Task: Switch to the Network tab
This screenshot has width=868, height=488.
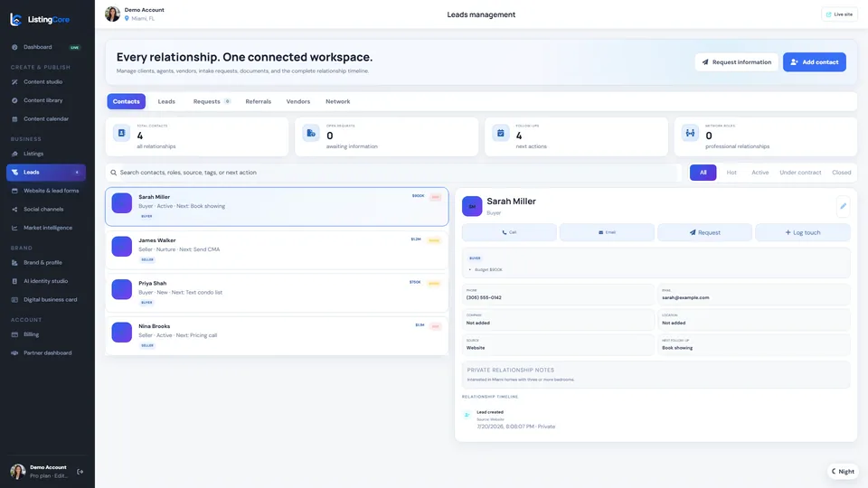Action: tap(337, 101)
